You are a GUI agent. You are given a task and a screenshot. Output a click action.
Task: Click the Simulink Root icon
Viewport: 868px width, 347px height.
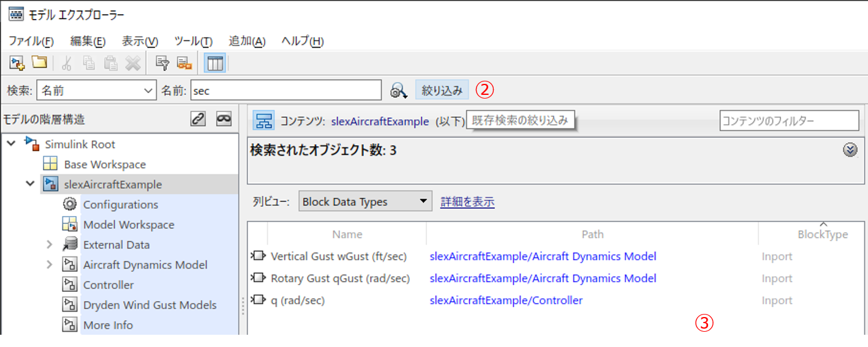32,144
